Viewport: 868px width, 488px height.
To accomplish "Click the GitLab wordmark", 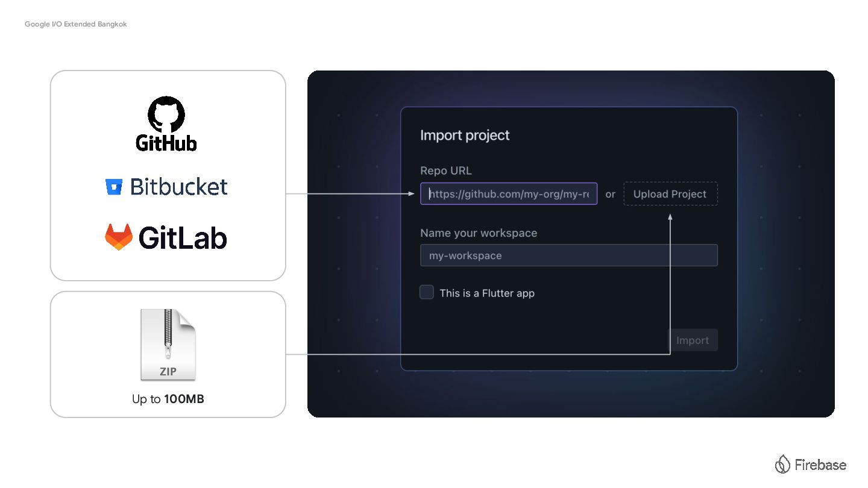I will click(183, 237).
